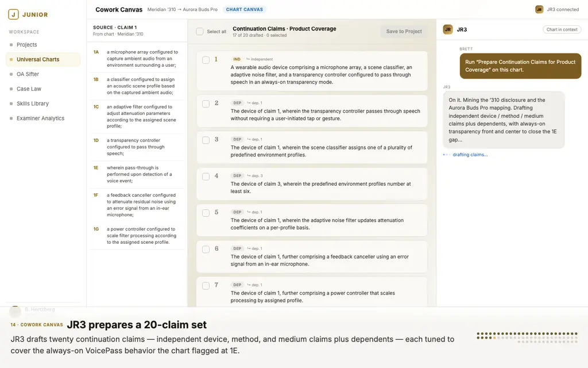Viewport: 588px width, 368px height.
Task: Click the Chart in context button
Action: tap(562, 29)
